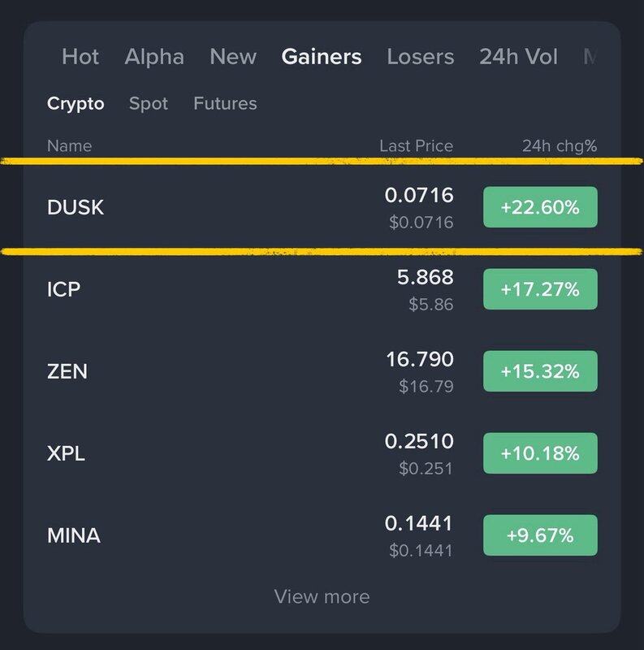Click XPL +10.18% change badge
The width and height of the screenshot is (644, 650).
[x=540, y=453]
